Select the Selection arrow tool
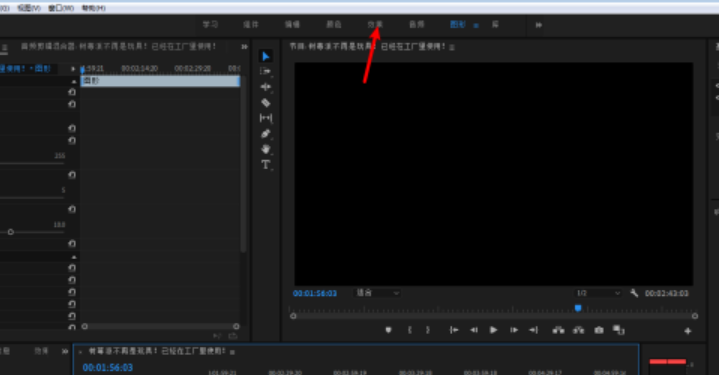719x375 pixels. 265,56
